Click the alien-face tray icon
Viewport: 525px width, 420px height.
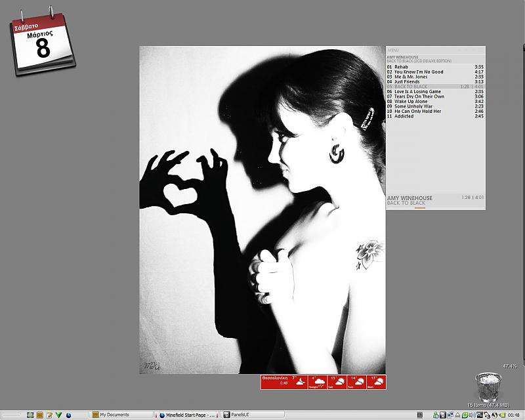point(442,415)
